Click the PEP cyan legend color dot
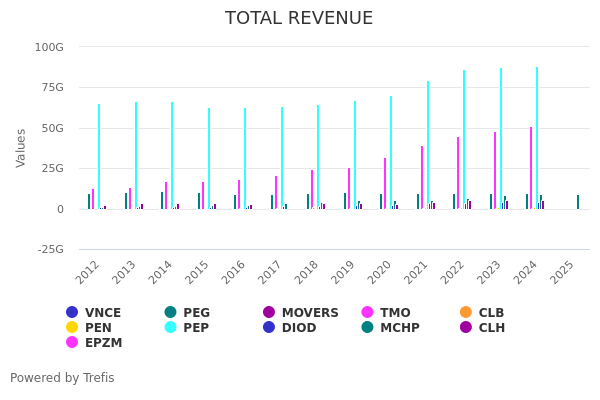 171,328
